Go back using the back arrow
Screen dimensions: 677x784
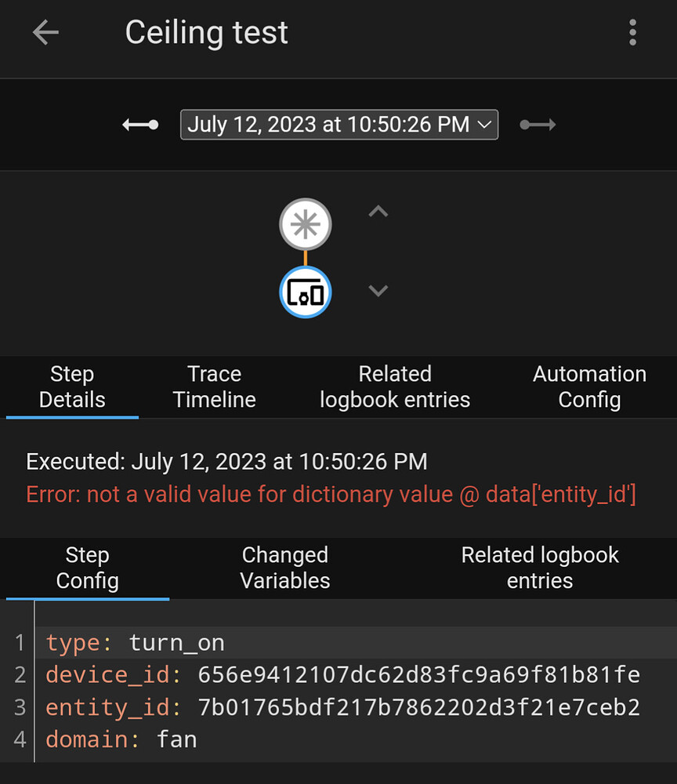pyautogui.click(x=45, y=32)
